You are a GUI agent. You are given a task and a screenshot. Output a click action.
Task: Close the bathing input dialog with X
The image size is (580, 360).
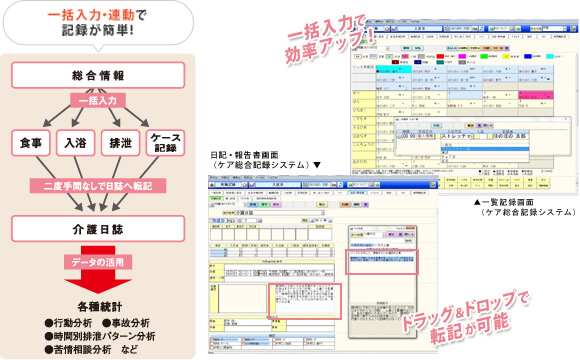(x=566, y=119)
